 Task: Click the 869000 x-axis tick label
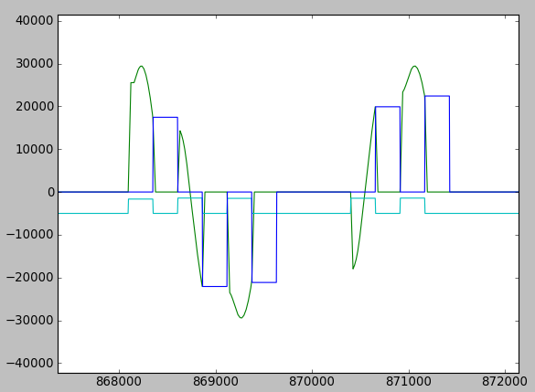coord(215,381)
